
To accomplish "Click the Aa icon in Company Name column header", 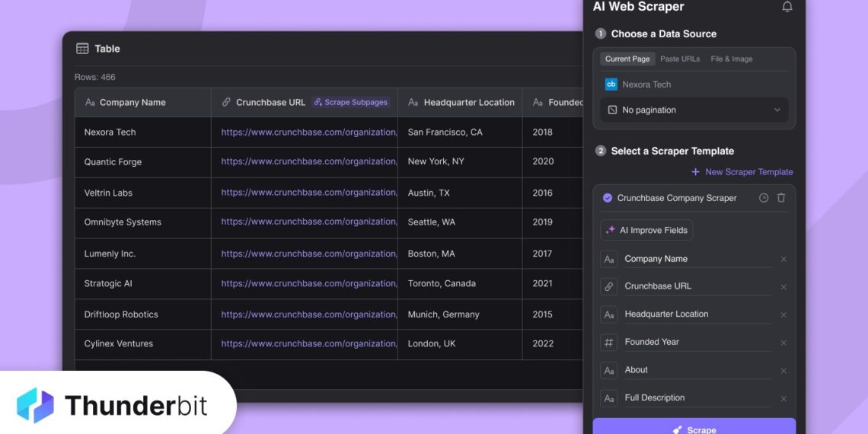I will coord(90,103).
